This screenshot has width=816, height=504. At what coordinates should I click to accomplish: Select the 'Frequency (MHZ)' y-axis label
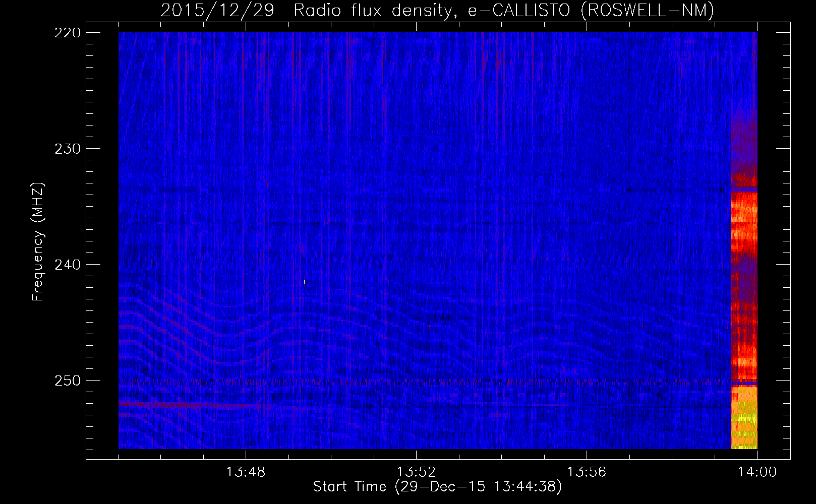38,241
